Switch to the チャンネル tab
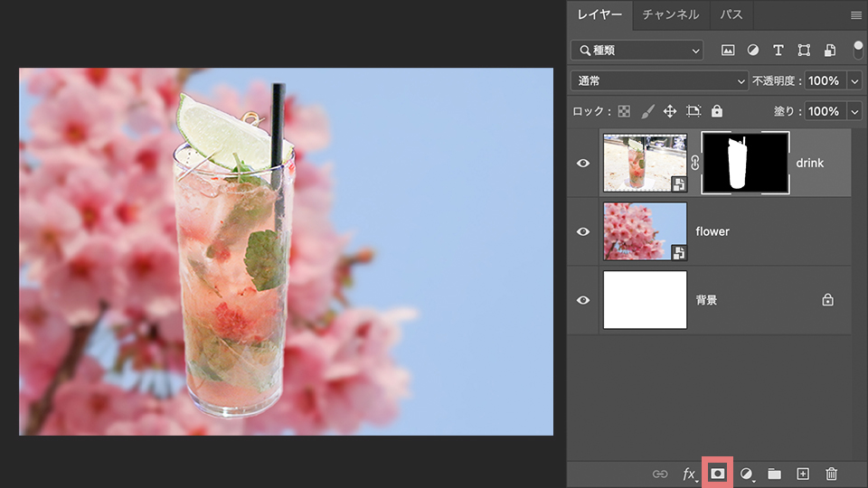The width and height of the screenshot is (868, 488). 671,15
